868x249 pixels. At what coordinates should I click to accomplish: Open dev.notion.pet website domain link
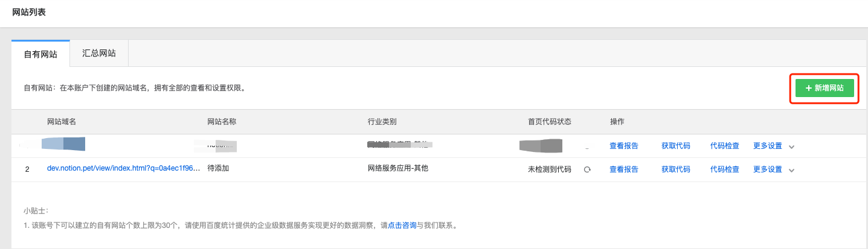coord(123,169)
